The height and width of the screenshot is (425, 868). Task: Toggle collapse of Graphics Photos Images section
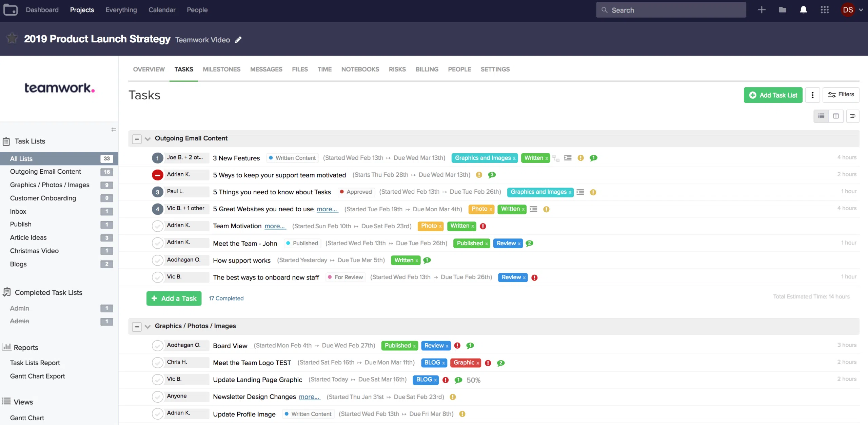[x=137, y=326]
